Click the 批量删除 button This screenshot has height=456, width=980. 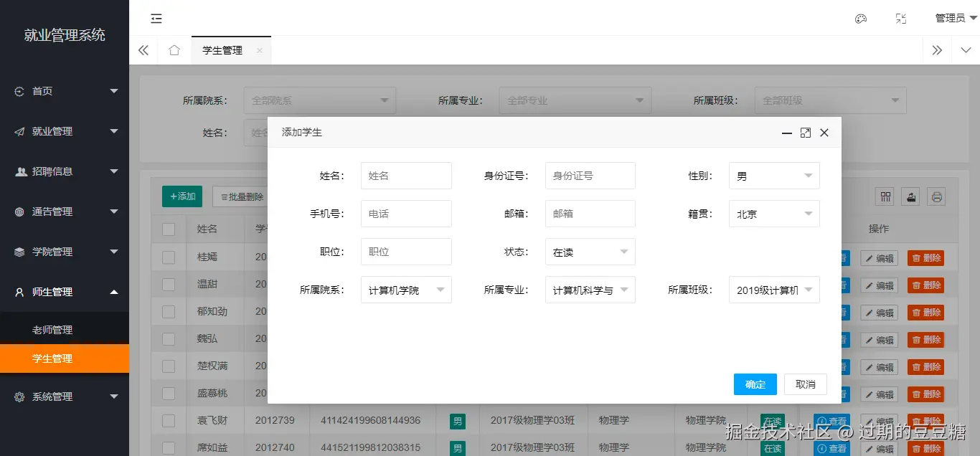pos(242,196)
